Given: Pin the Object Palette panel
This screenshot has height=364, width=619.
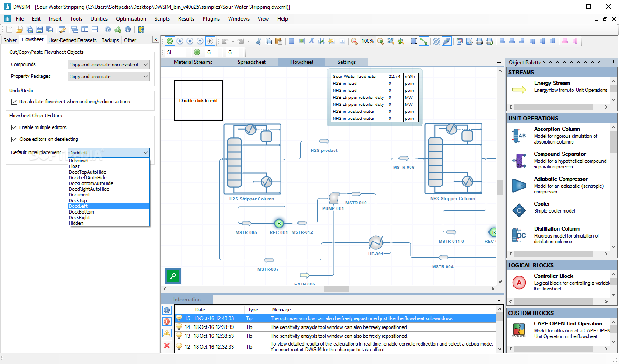Looking at the screenshot, I should coord(613,62).
